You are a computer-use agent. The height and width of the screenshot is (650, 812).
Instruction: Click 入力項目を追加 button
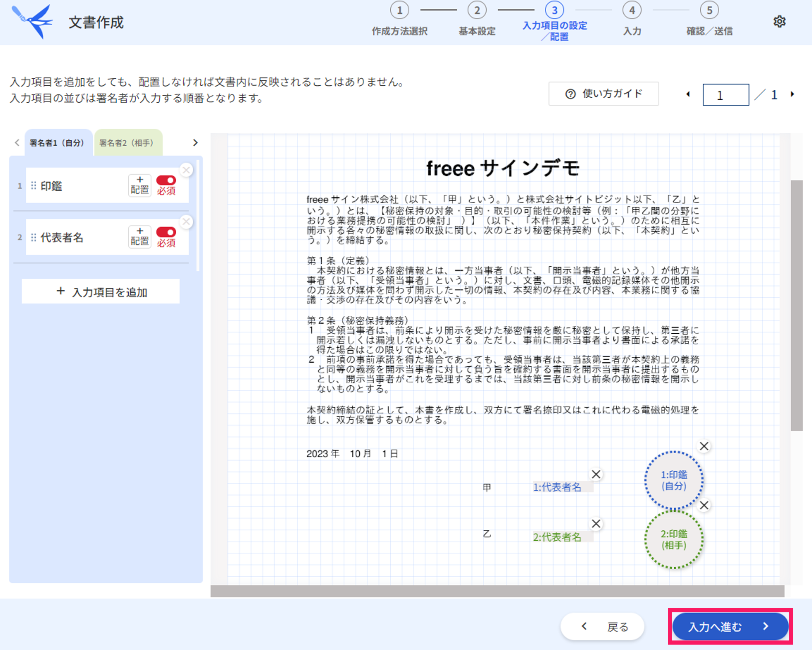(101, 292)
